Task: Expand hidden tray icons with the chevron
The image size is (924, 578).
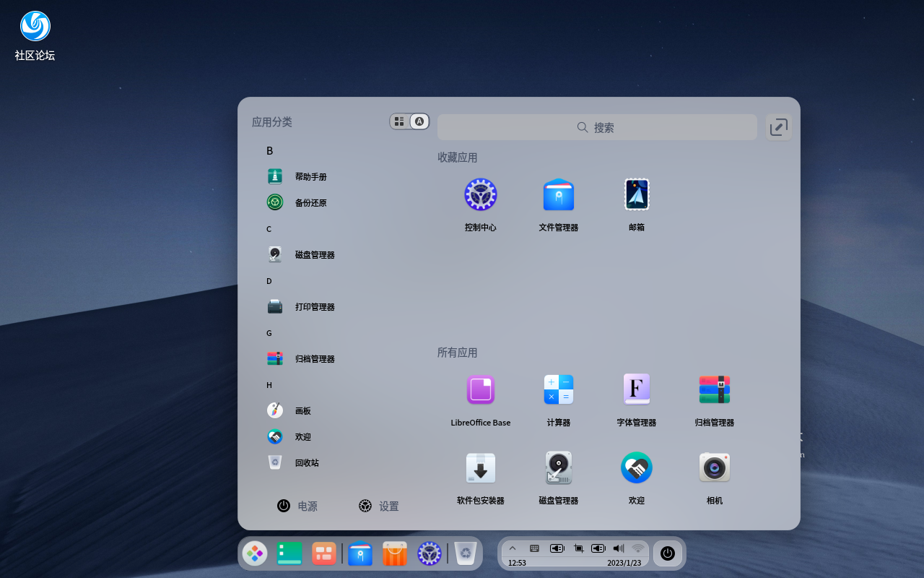Action: coord(513,548)
